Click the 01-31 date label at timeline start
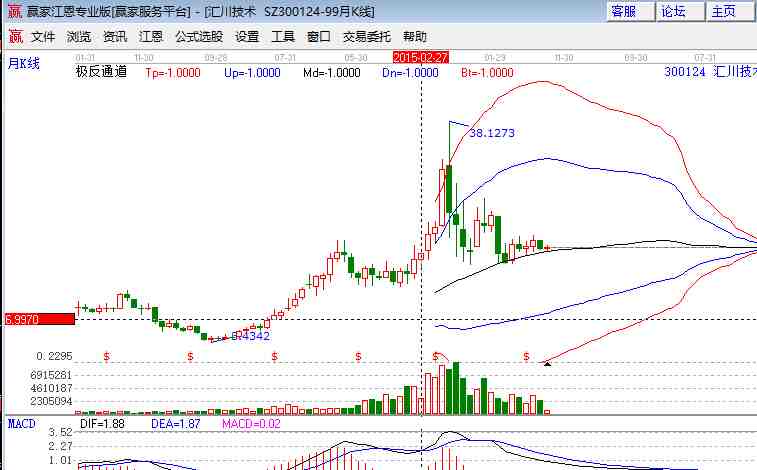The height and width of the screenshot is (470, 757). (85, 57)
